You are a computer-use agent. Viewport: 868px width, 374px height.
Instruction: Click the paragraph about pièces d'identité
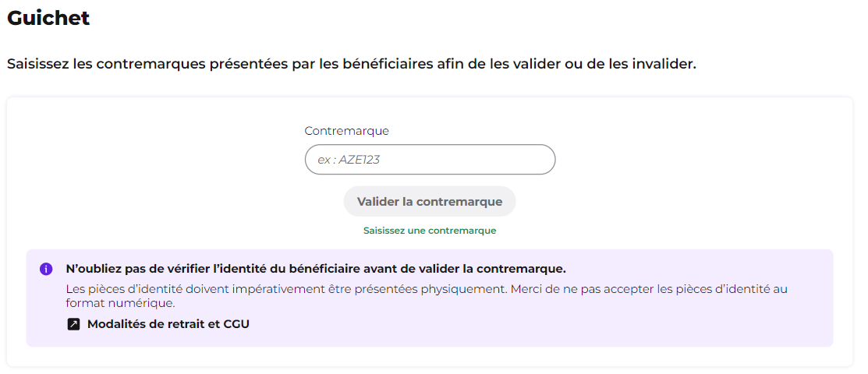pos(427,296)
